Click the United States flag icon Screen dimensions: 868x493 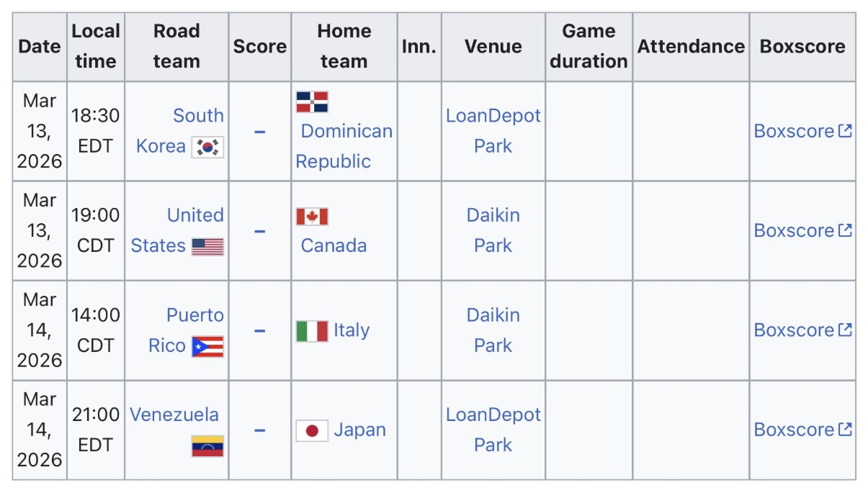point(207,247)
